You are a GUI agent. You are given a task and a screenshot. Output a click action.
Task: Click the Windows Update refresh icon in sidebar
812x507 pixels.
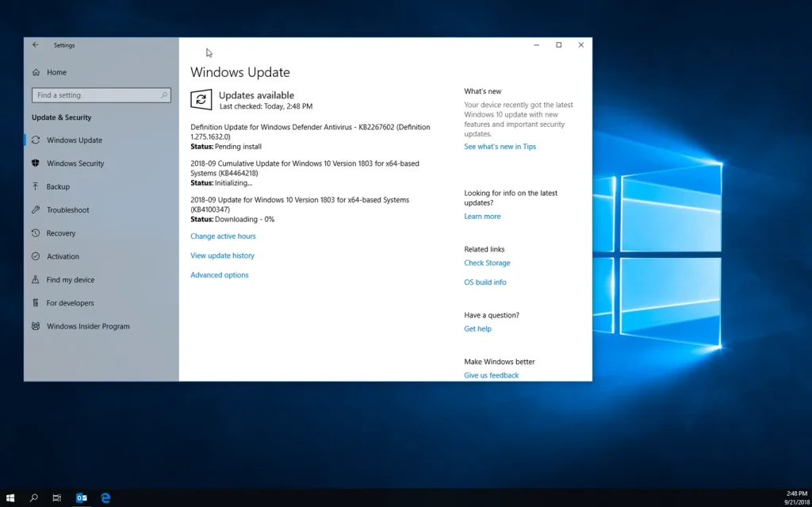click(x=36, y=140)
